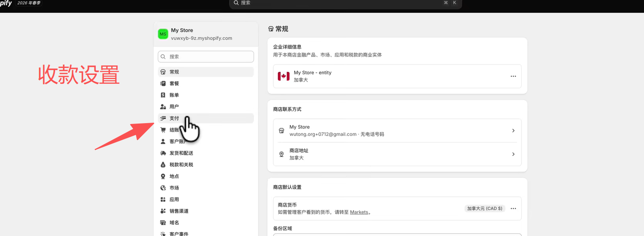Click the 地点 location pin icon

[163, 176]
